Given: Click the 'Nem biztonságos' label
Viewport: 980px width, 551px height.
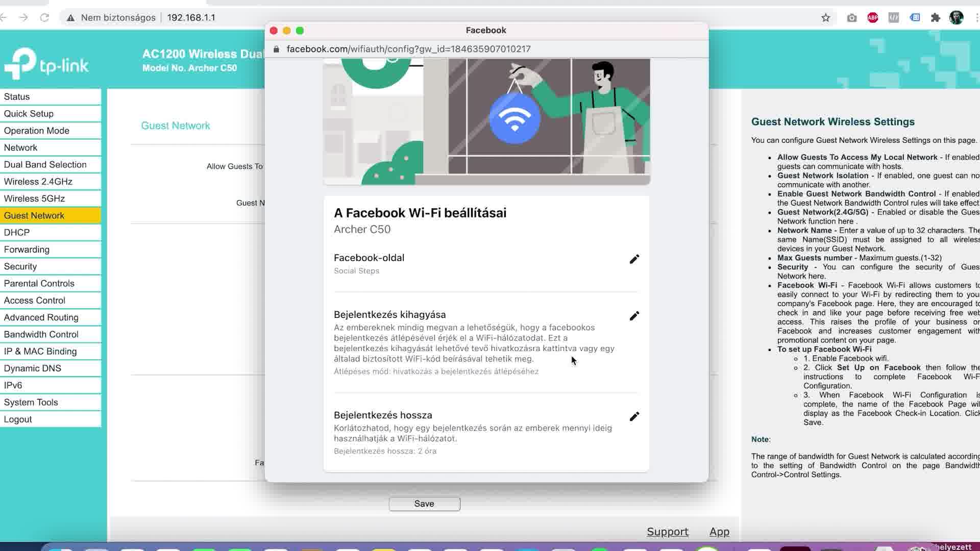Looking at the screenshot, I should tap(118, 18).
